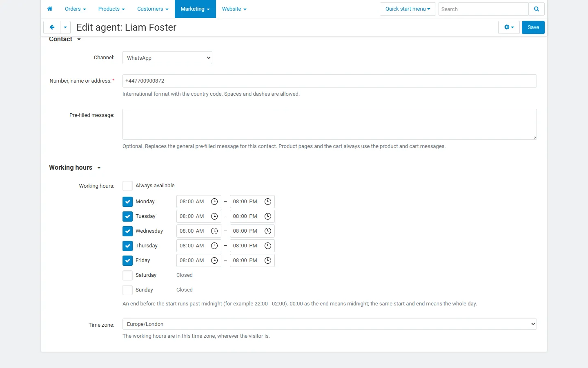The width and height of the screenshot is (588, 368).
Task: Click the back arrow button
Action: point(52,27)
